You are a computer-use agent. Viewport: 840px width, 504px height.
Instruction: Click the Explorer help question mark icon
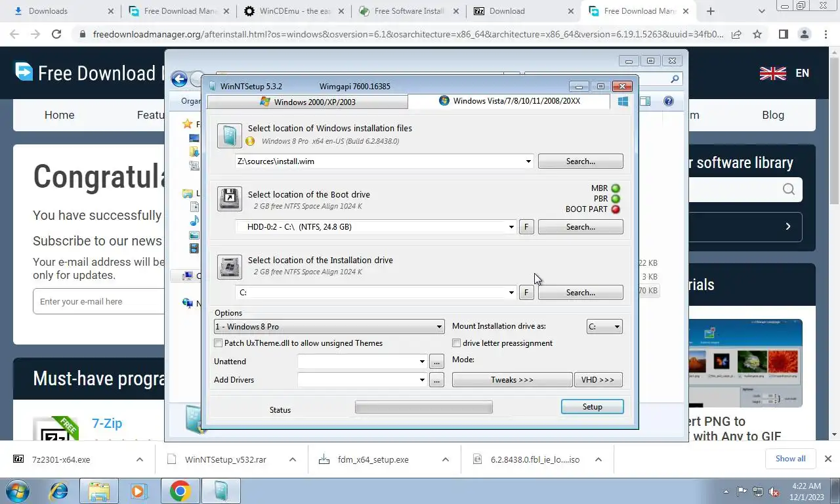click(x=669, y=101)
